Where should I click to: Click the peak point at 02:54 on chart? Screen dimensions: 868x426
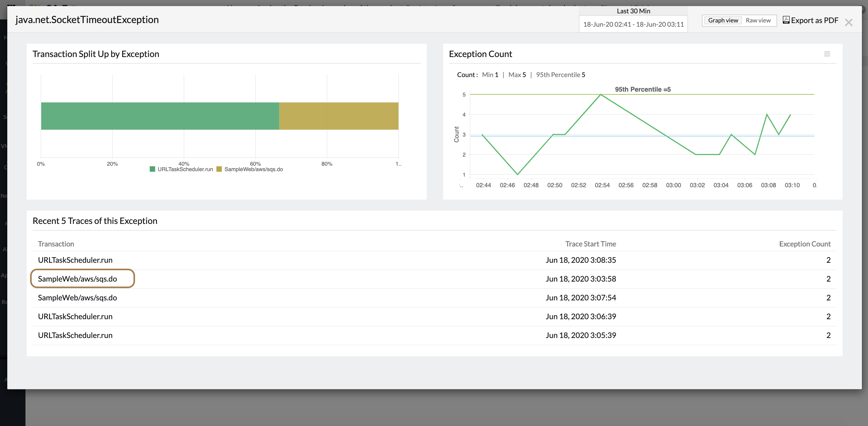601,95
